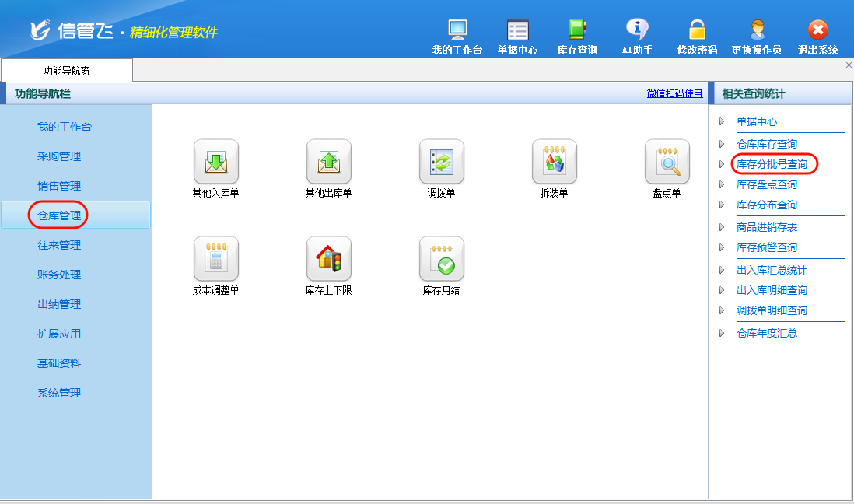Expand arrow beside 仓库年度汇总

722,333
